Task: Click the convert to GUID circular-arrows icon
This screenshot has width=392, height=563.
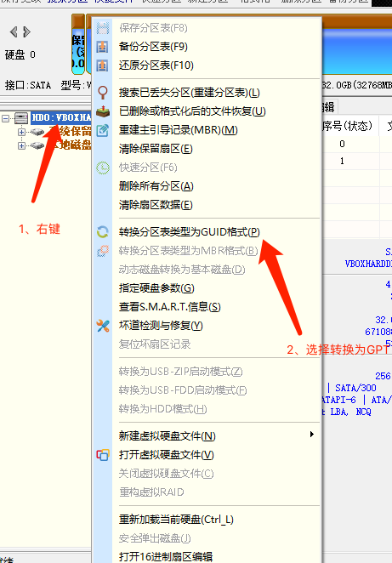Action: tap(103, 232)
